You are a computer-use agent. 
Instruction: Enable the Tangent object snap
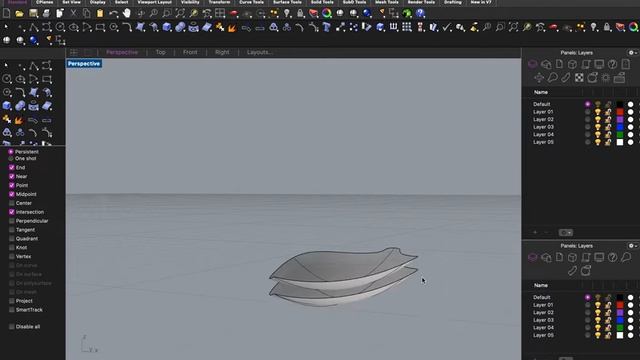11,230
